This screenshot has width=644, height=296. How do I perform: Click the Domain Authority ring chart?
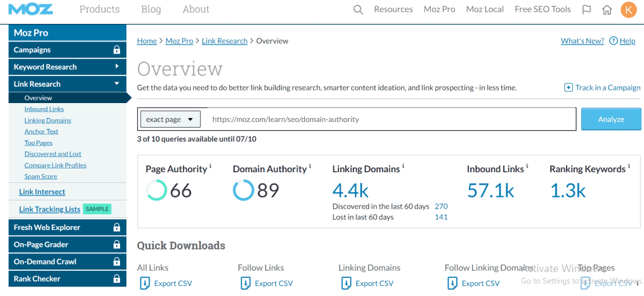coord(243,190)
